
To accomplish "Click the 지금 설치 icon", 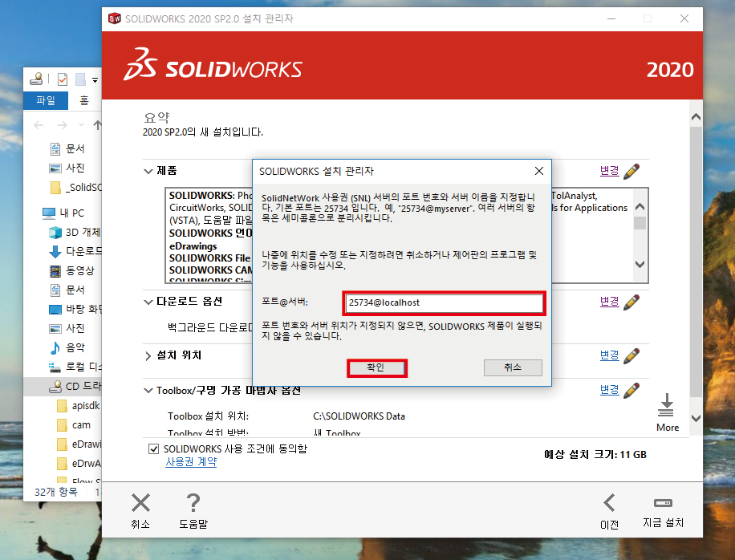I will point(663,503).
